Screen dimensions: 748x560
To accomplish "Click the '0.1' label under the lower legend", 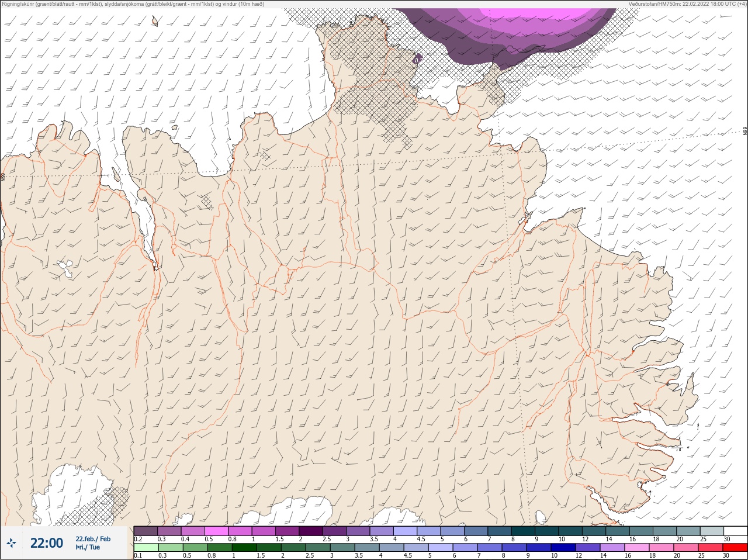I will tap(138, 555).
